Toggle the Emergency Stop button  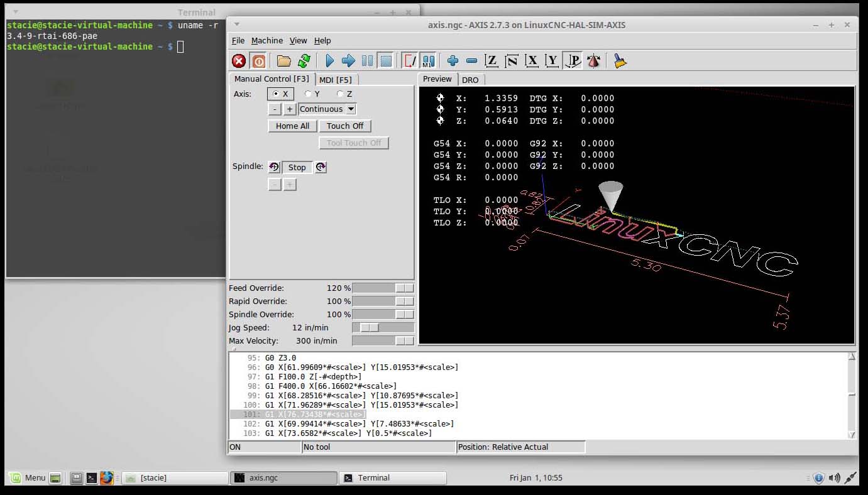point(239,61)
